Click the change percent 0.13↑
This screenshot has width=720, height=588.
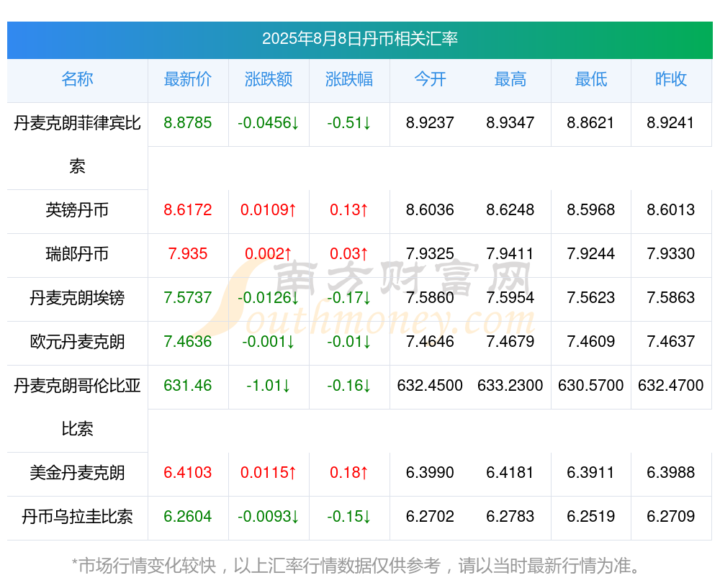(349, 210)
